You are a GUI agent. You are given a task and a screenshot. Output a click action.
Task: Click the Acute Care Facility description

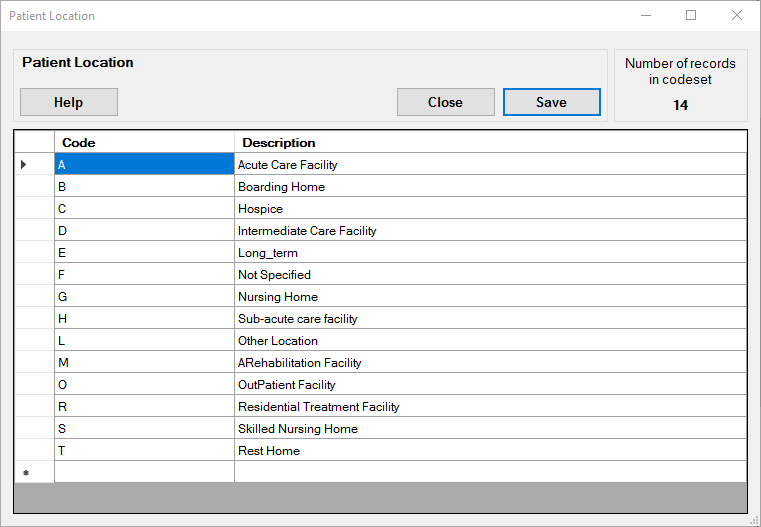(490, 165)
